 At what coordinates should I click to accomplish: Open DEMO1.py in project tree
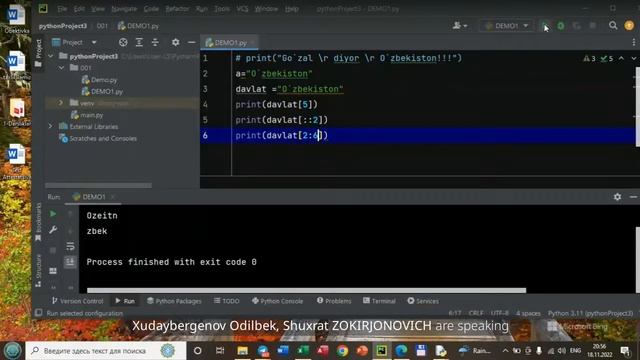102,91
